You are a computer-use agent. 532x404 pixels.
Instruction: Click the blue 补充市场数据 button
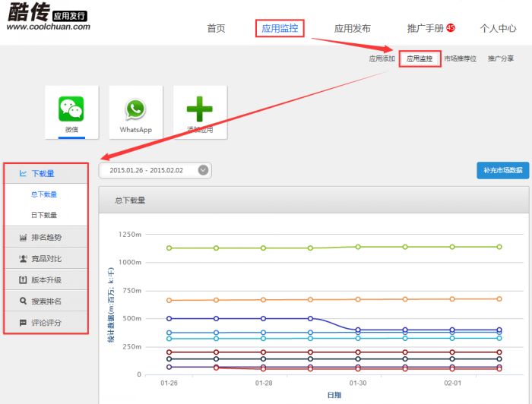tap(503, 170)
